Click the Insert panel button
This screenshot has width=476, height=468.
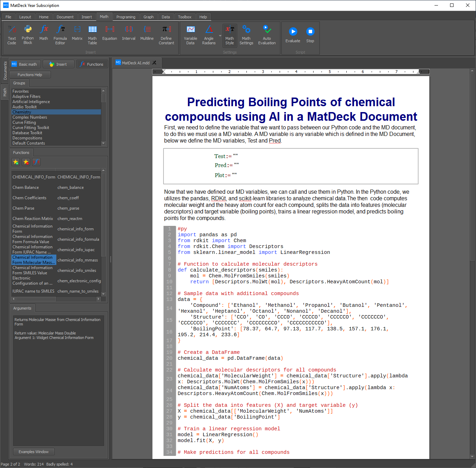click(x=59, y=64)
